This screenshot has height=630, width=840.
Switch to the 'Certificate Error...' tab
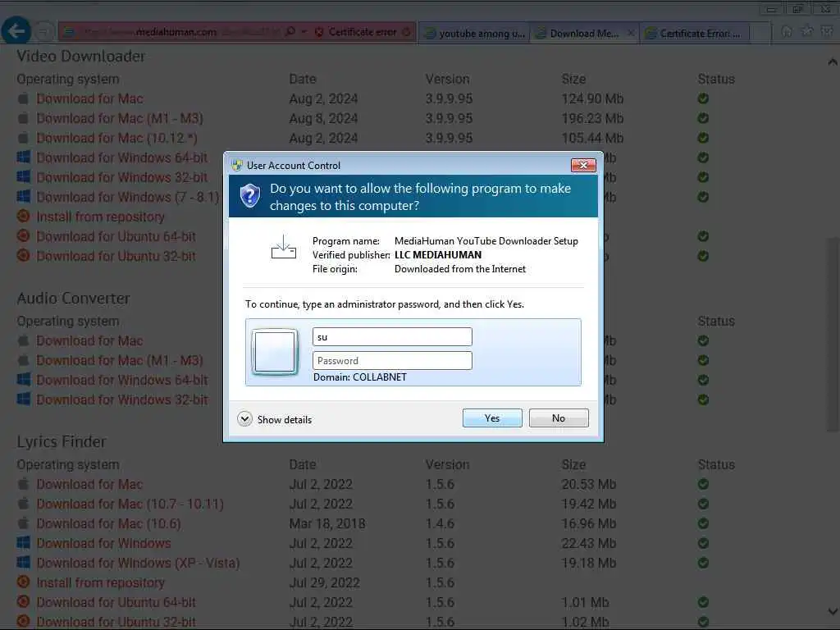694,33
